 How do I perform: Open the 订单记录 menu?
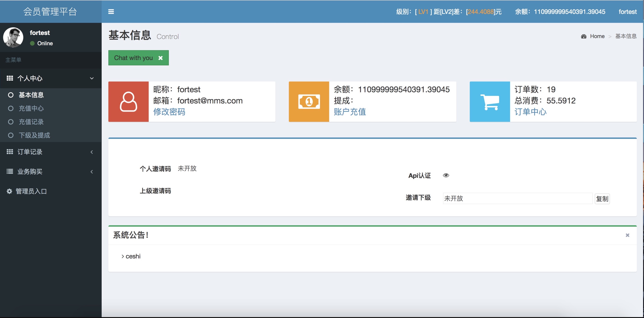[x=51, y=152]
